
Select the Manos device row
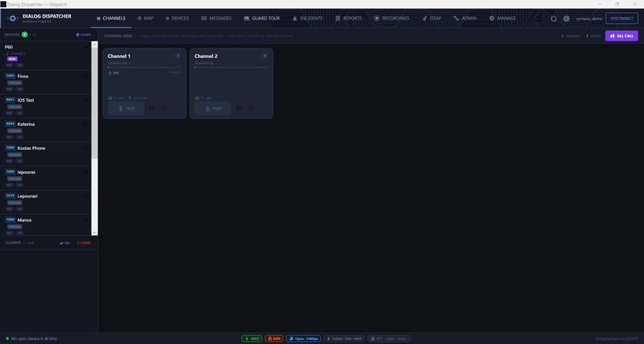point(45,225)
